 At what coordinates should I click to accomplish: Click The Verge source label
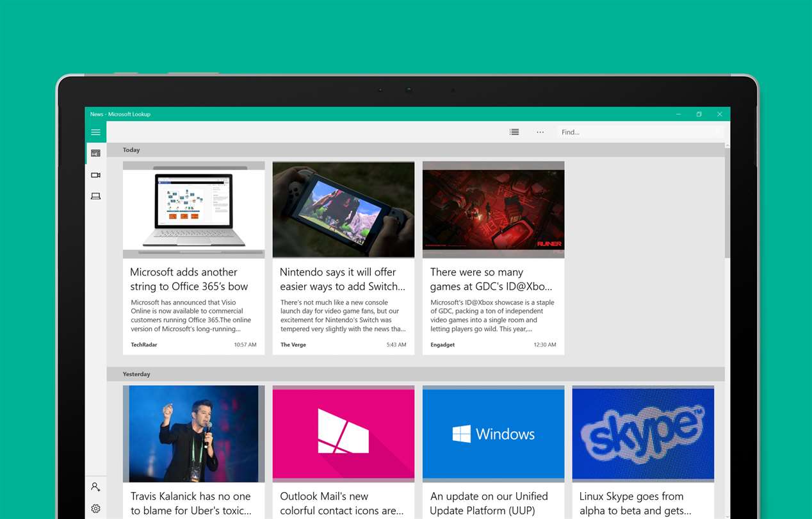coord(293,345)
